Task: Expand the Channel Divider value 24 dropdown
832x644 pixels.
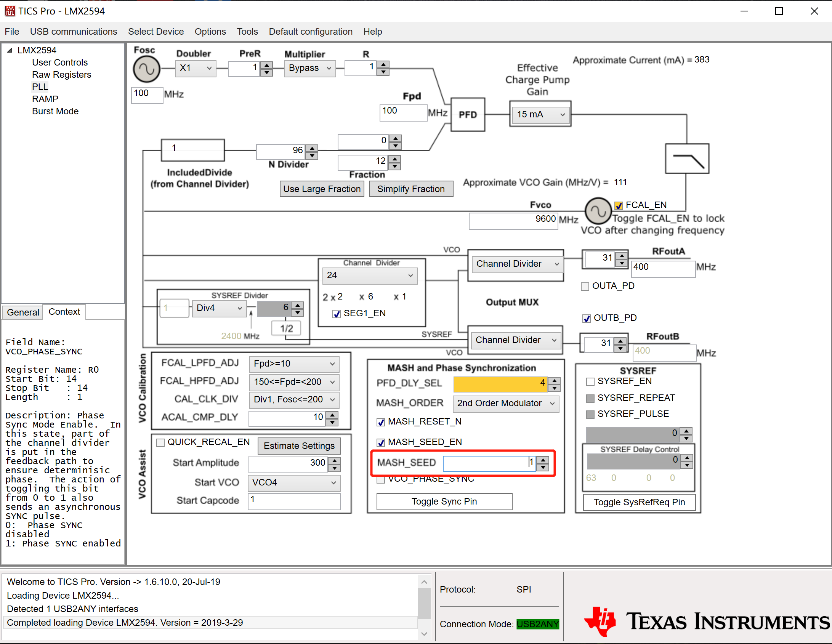Action: pyautogui.click(x=369, y=276)
